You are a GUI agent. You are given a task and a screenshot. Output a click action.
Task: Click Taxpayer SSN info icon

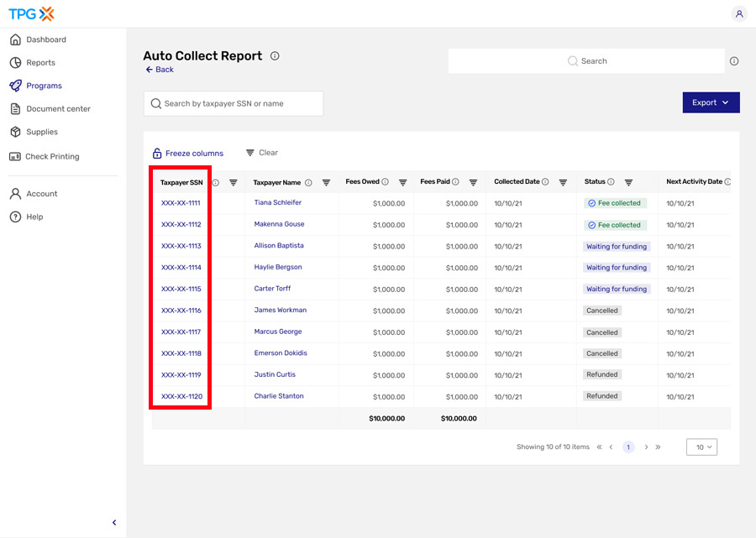tap(216, 182)
